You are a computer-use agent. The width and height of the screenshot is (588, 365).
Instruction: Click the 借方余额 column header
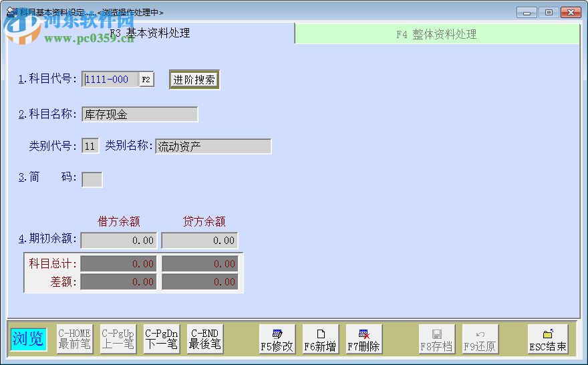click(x=119, y=222)
